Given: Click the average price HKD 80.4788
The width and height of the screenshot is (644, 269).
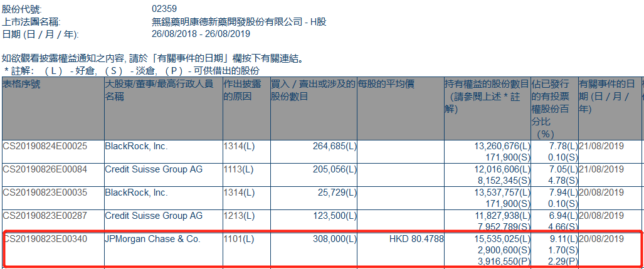Looking at the screenshot, I should pyautogui.click(x=416, y=239).
